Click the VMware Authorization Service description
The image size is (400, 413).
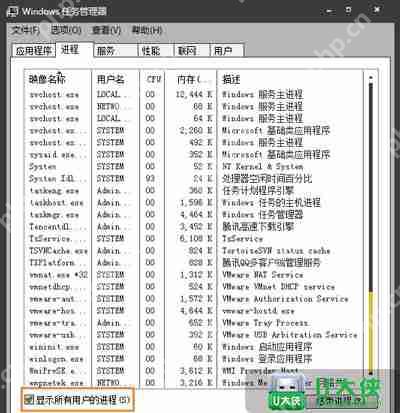[x=285, y=299]
